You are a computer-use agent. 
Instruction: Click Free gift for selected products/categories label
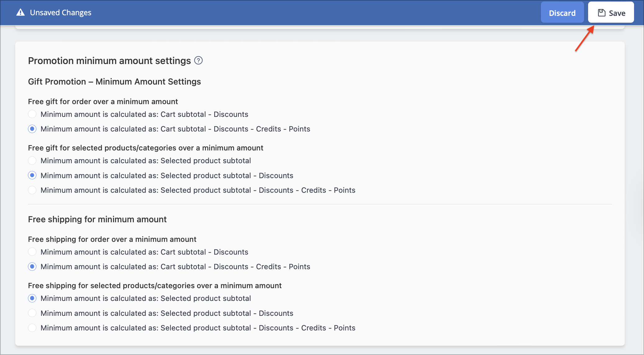click(146, 148)
